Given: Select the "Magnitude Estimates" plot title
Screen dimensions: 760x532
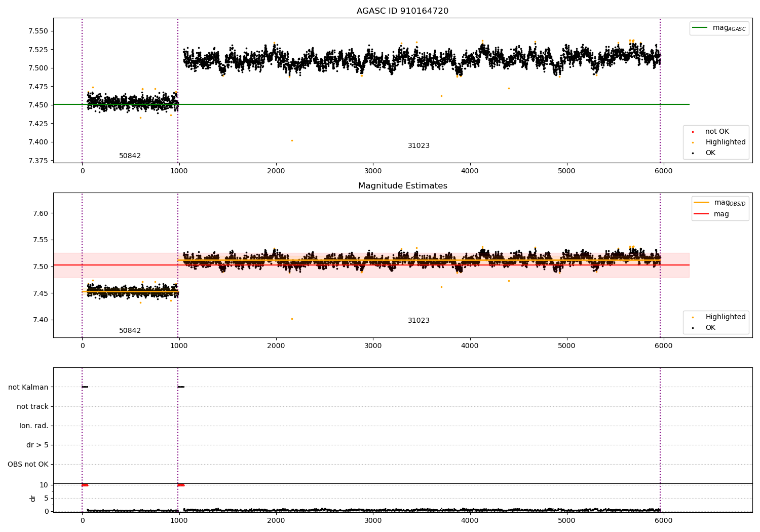Looking at the screenshot, I should coord(402,186).
